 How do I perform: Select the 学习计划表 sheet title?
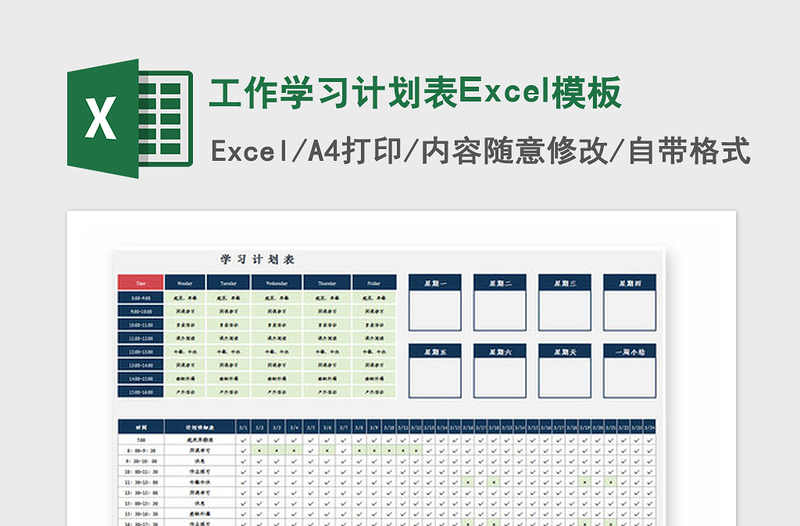point(258,259)
